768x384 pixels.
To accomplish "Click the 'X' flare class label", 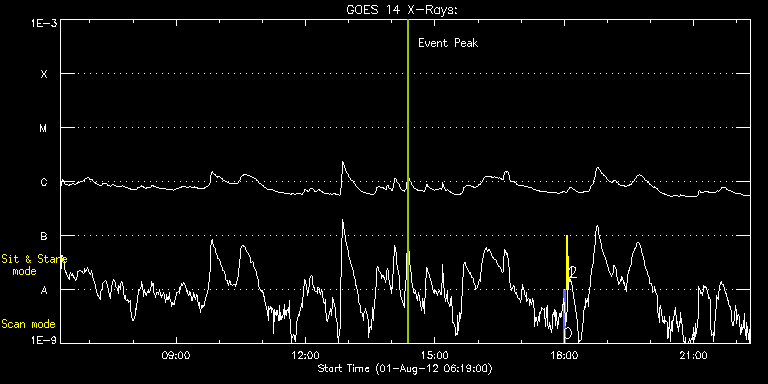I will pyautogui.click(x=44, y=74).
